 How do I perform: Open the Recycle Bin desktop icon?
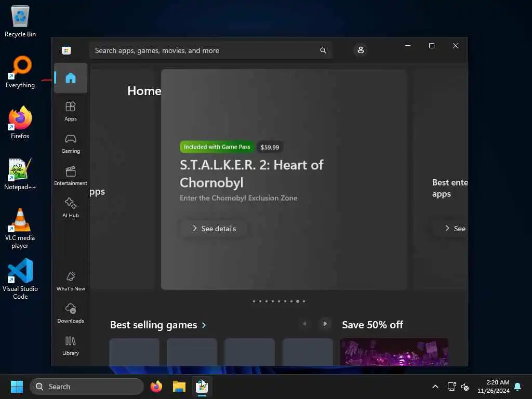20,21
